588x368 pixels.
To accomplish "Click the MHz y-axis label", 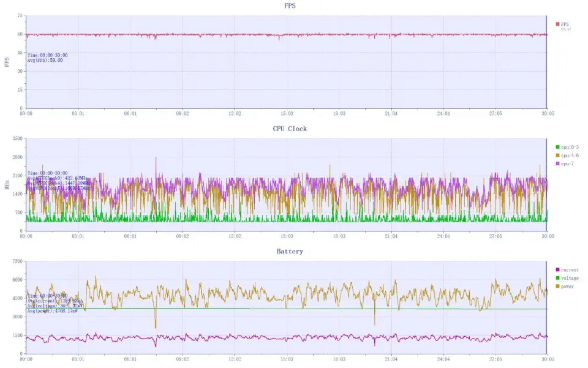I will 7,185.
